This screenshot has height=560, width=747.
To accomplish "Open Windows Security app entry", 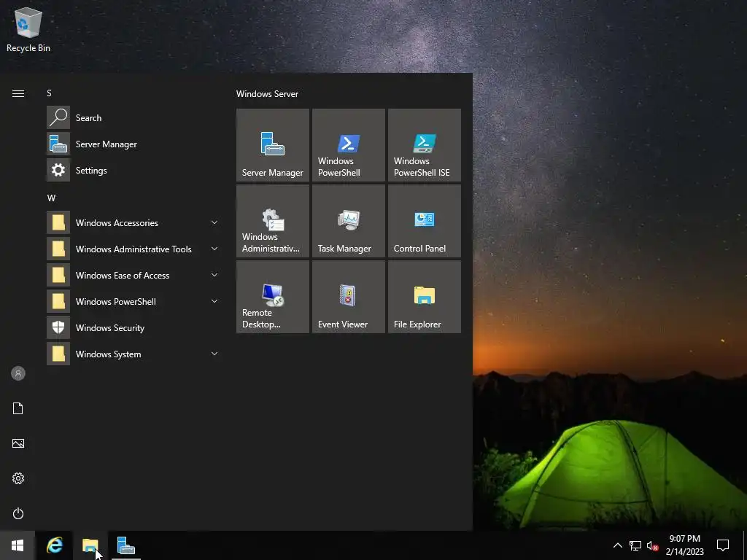I will click(133, 327).
